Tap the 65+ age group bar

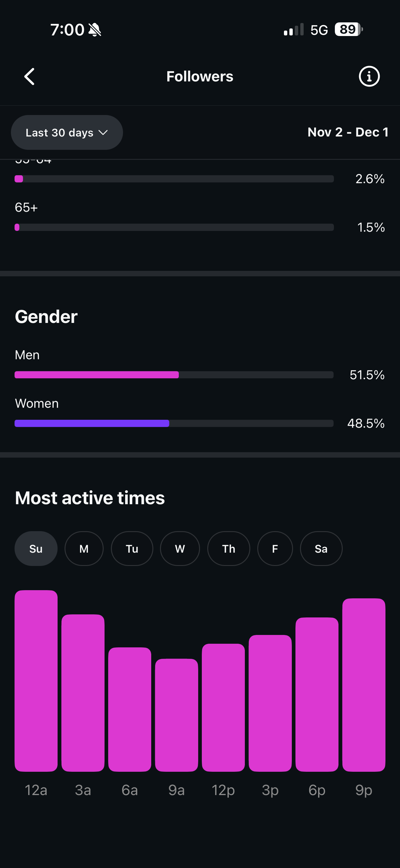[174, 227]
